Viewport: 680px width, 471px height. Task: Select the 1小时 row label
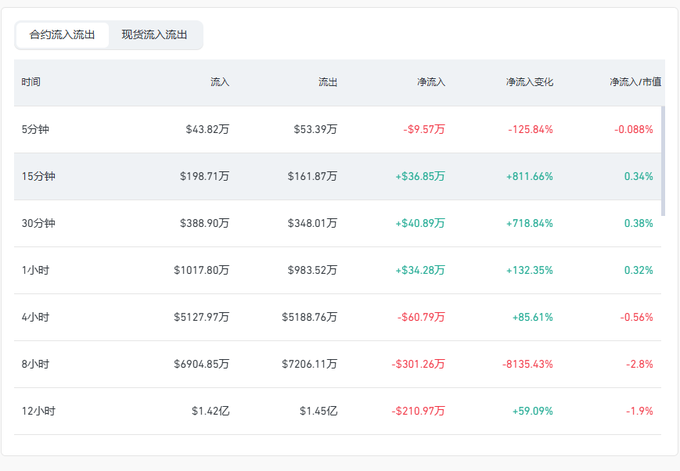pos(36,270)
